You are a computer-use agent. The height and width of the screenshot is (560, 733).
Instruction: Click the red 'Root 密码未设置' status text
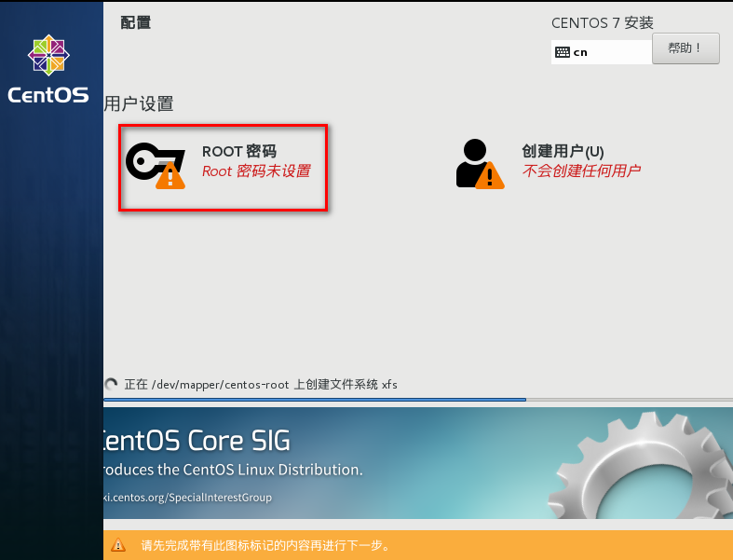click(256, 171)
